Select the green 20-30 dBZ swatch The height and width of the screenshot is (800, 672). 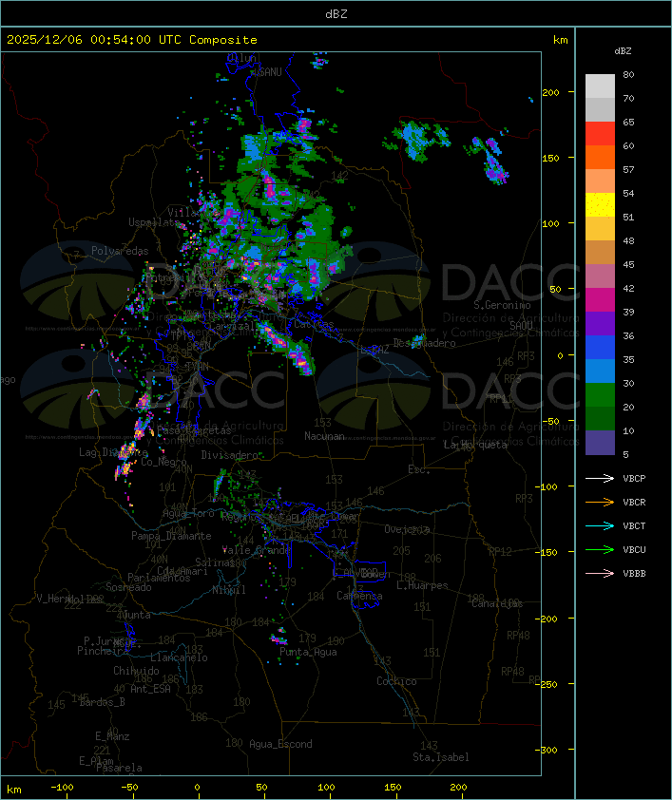[x=600, y=395]
